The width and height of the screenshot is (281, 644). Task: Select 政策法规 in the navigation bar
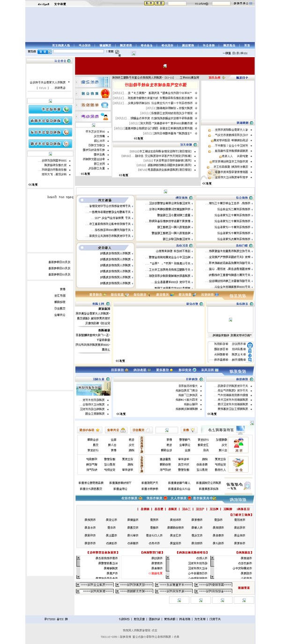[x=189, y=45]
